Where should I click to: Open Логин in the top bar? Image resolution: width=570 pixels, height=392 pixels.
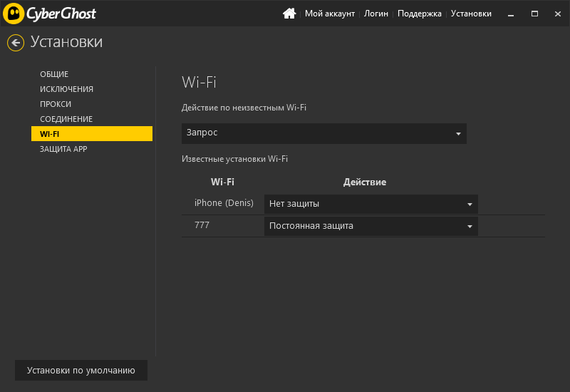376,14
